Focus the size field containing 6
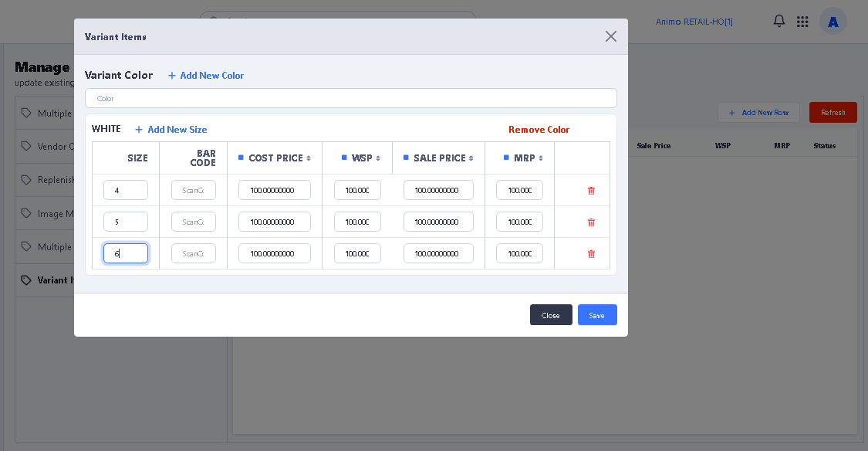 pos(126,253)
